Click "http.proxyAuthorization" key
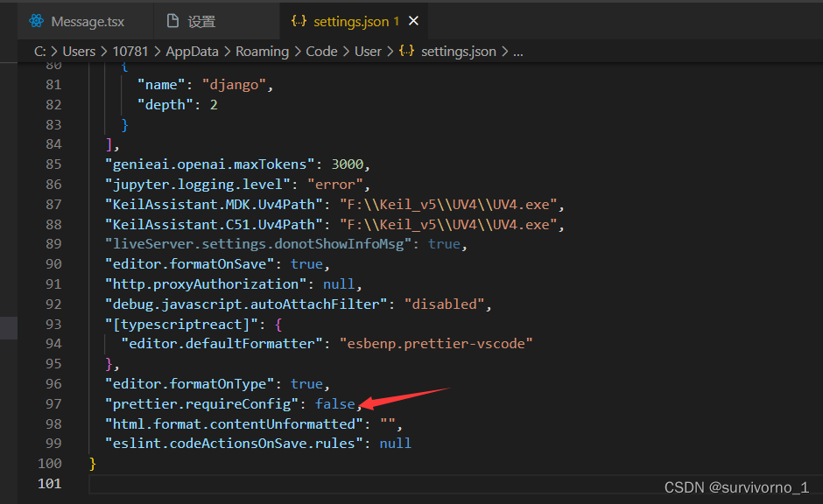 (x=205, y=284)
